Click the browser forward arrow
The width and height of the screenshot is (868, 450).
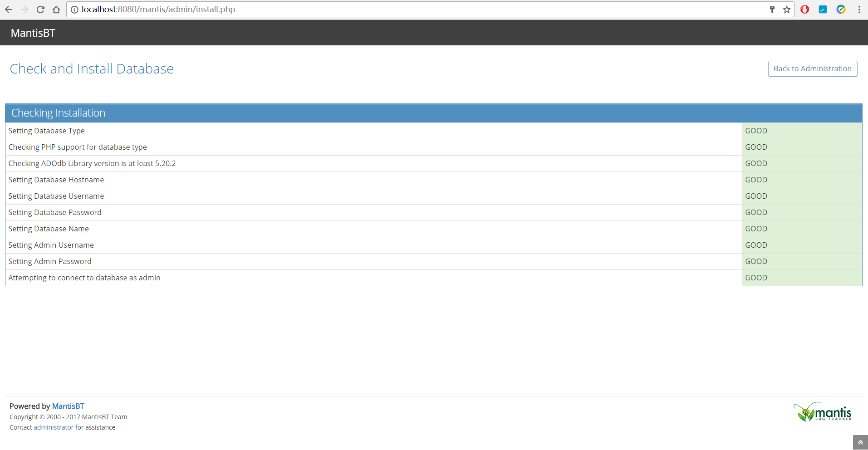(x=25, y=10)
